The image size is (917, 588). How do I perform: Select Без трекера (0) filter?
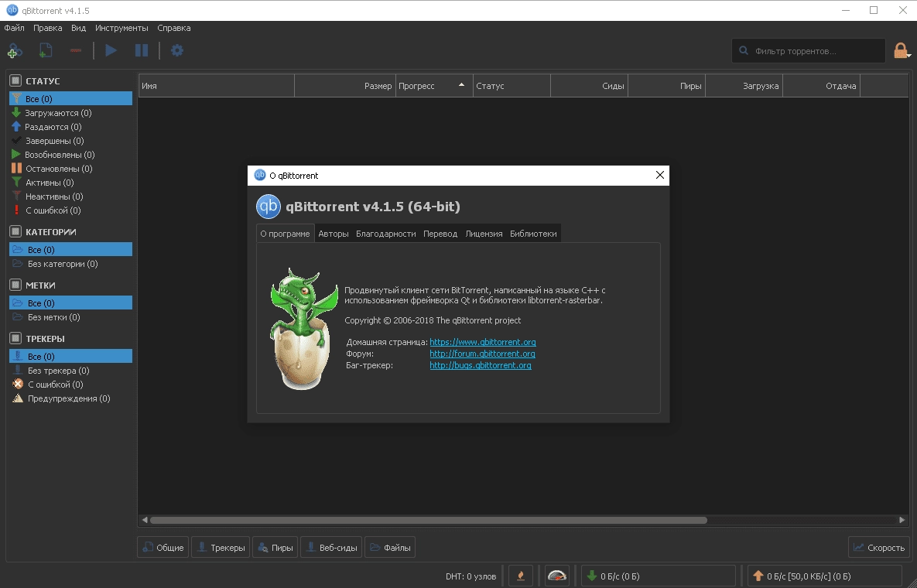[70, 371]
